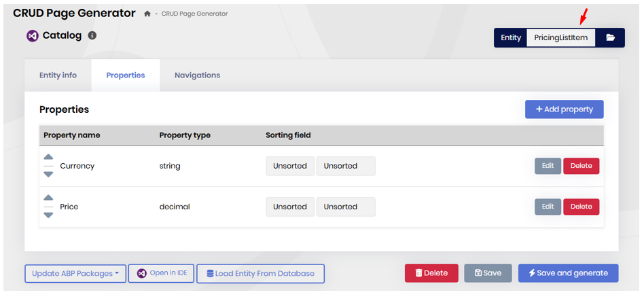Screen dimensions: 644x295
Task: Move Currency property up with arrow
Action: pos(48,158)
